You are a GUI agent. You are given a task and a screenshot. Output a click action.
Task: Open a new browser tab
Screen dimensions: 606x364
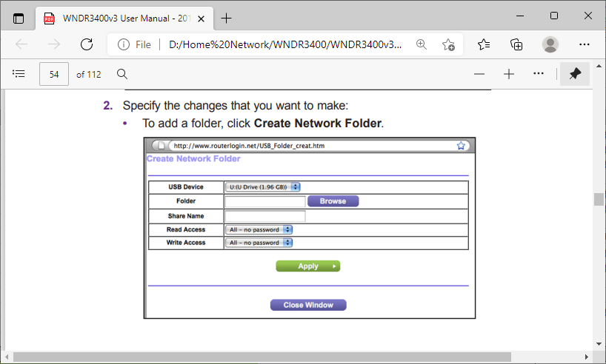226,18
